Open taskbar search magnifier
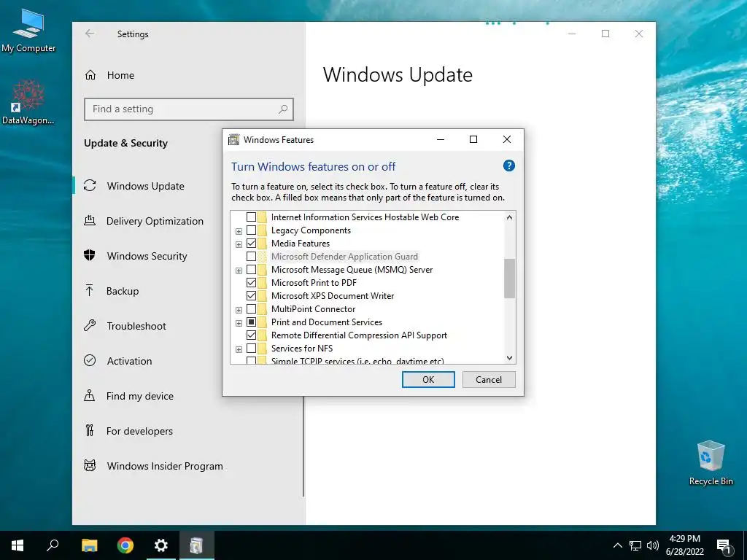Image resolution: width=747 pixels, height=560 pixels. [53, 545]
